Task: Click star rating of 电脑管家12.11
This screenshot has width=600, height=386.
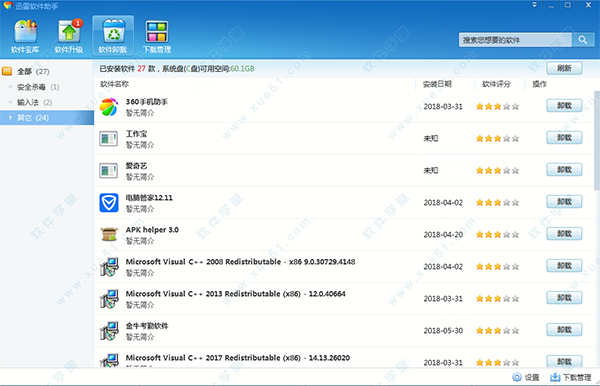Action: tap(497, 203)
